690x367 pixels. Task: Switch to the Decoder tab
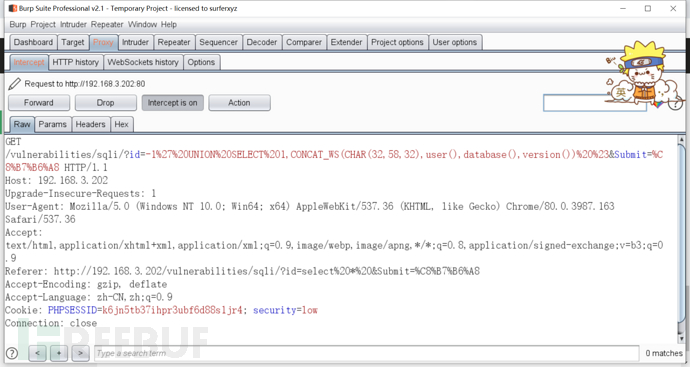click(x=262, y=42)
